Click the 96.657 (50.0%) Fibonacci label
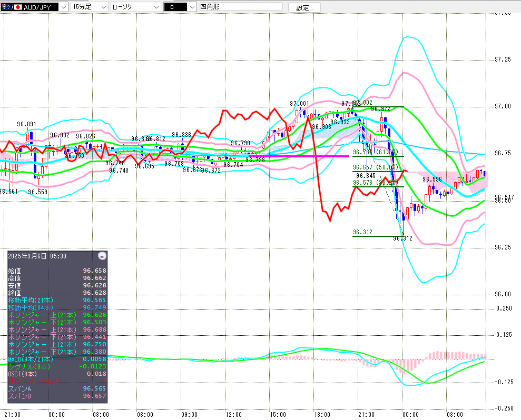521x420 pixels. coord(375,167)
